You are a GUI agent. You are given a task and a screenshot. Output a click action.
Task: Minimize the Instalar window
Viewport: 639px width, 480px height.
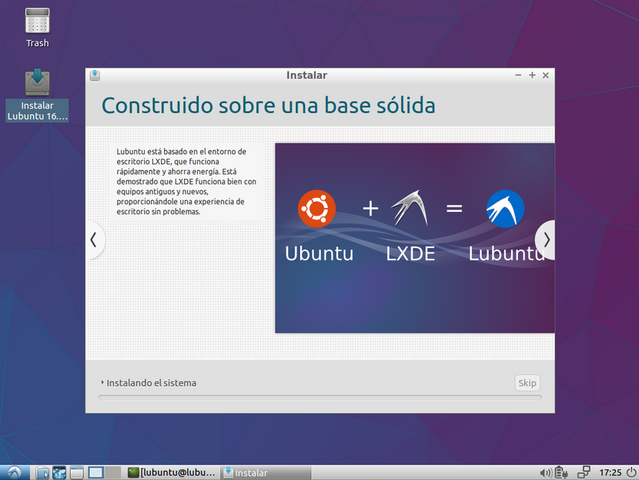coord(518,75)
